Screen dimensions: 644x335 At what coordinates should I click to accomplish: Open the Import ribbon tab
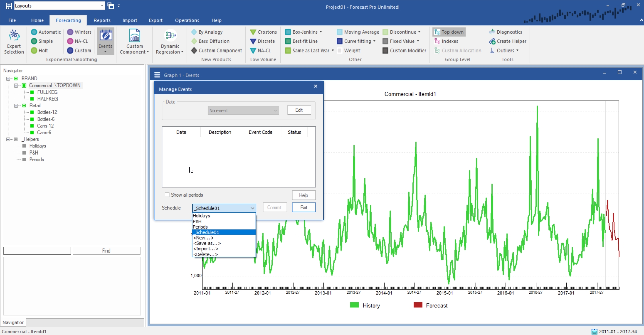[130, 20]
